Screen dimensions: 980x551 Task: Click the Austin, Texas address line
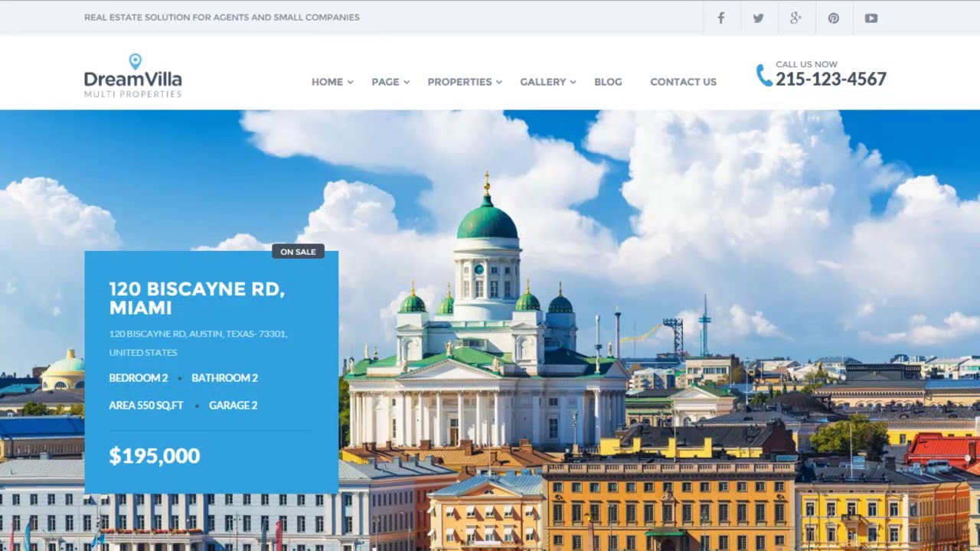(198, 343)
